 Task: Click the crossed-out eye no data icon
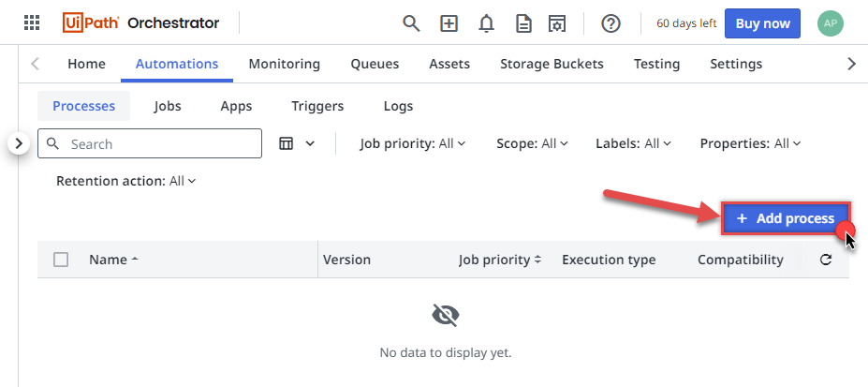pos(446,315)
